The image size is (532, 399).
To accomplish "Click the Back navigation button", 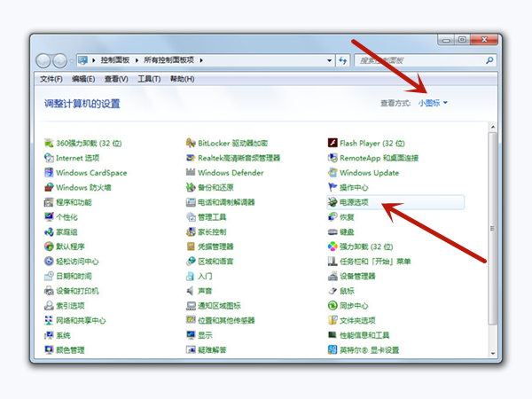I will [x=43, y=61].
